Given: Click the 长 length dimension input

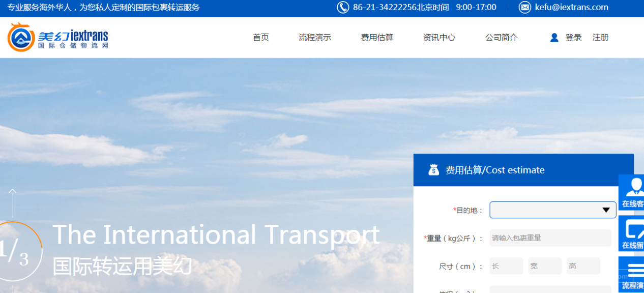Looking at the screenshot, I should pos(506,266).
